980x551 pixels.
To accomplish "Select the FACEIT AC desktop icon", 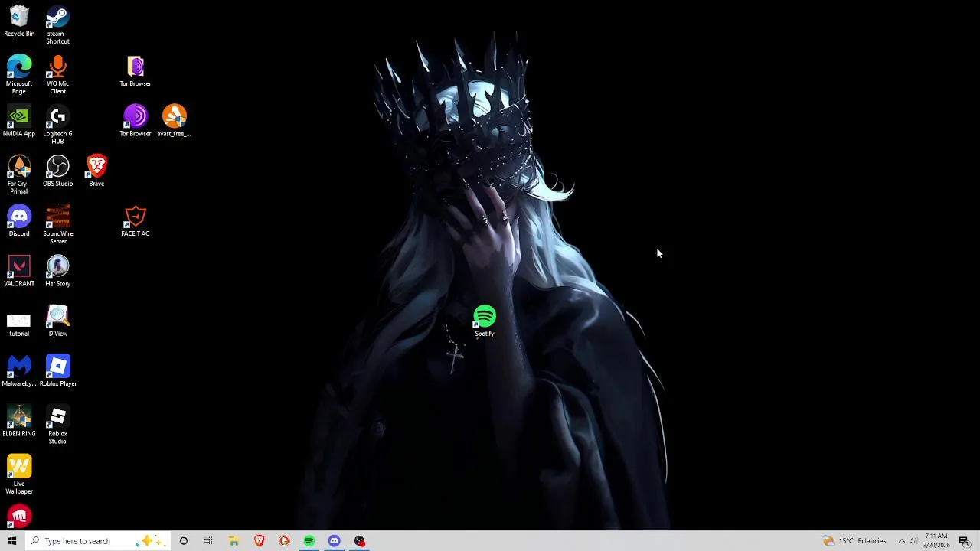I will pos(136,220).
